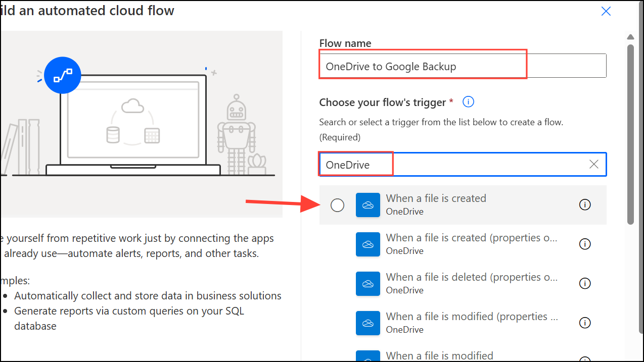644x362 pixels.
Task: Click OneDrive icon for 'When a file is deleted' trigger
Action: (x=368, y=284)
